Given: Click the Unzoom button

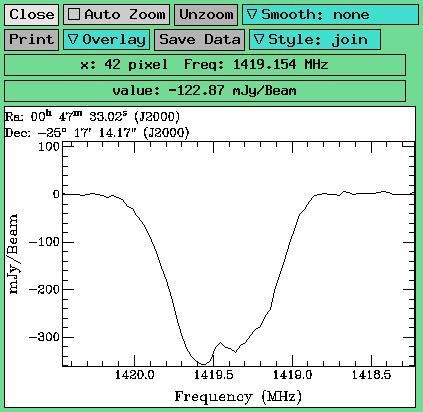Looking at the screenshot, I should point(206,15).
